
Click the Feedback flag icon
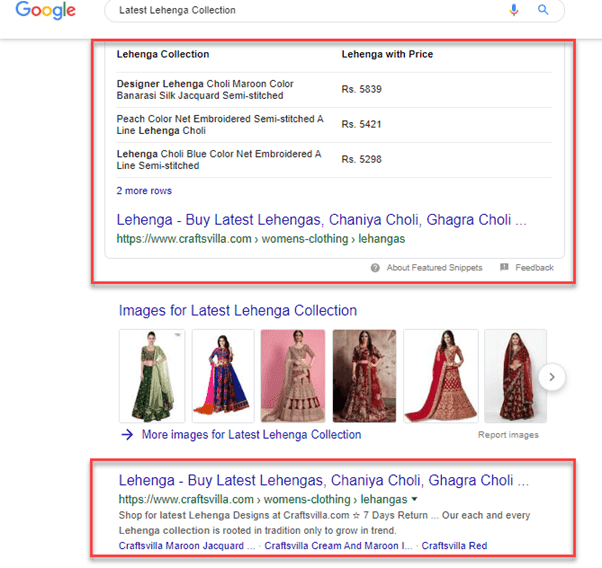point(504,267)
